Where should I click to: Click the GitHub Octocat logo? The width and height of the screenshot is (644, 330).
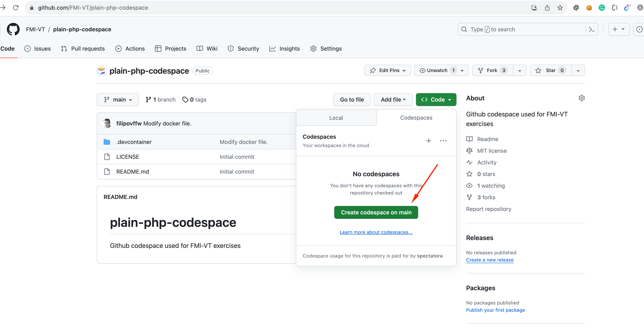tap(13, 29)
